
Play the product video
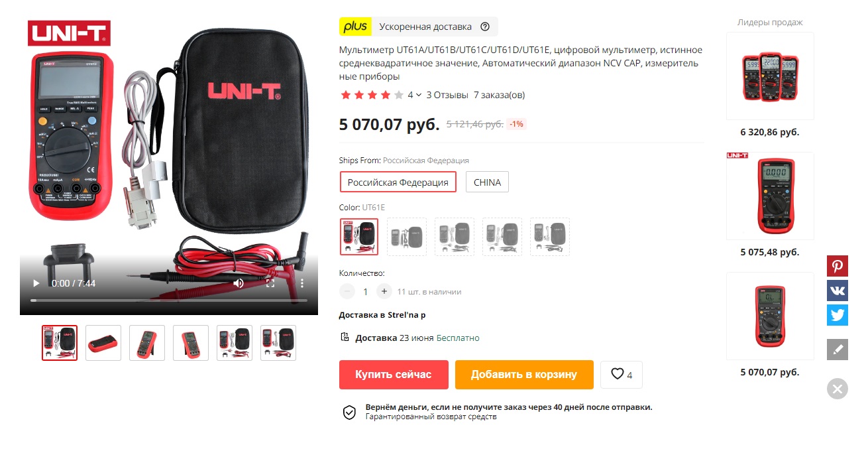click(x=36, y=283)
